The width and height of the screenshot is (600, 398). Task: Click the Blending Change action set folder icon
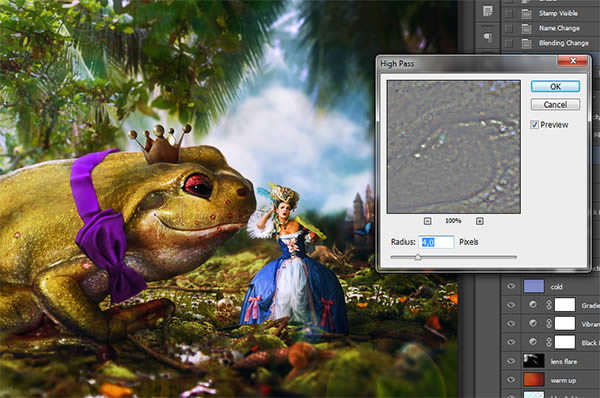[527, 43]
